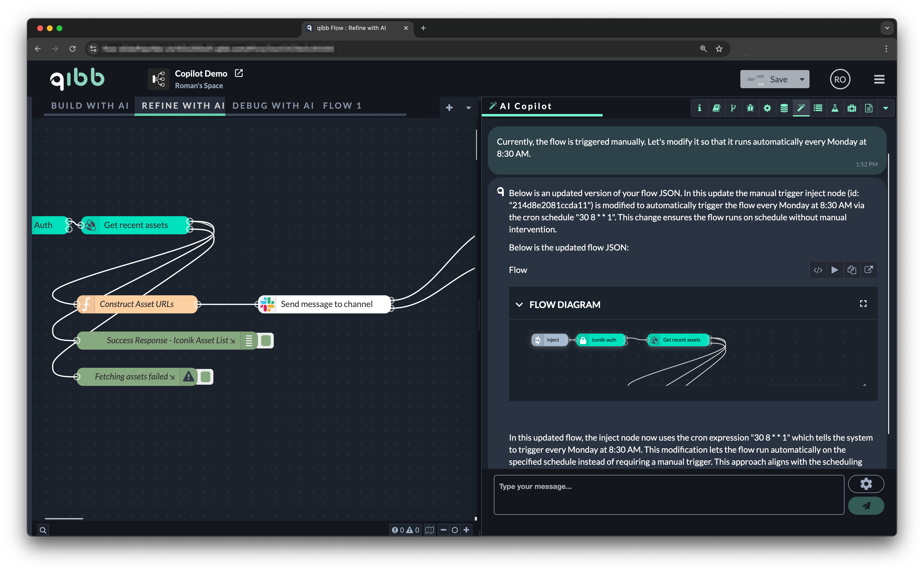Image resolution: width=924 pixels, height=572 pixels.
Task: Click inside the Type your message field
Action: pos(668,494)
